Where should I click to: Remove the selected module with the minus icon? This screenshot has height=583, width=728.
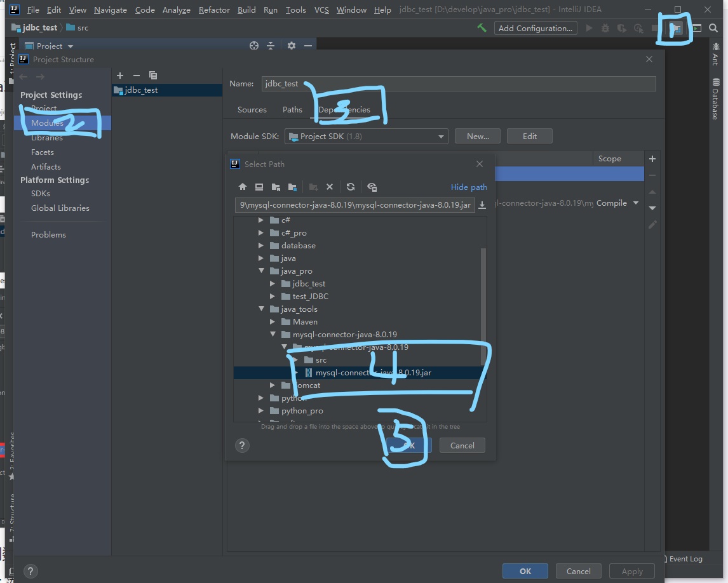(x=137, y=75)
